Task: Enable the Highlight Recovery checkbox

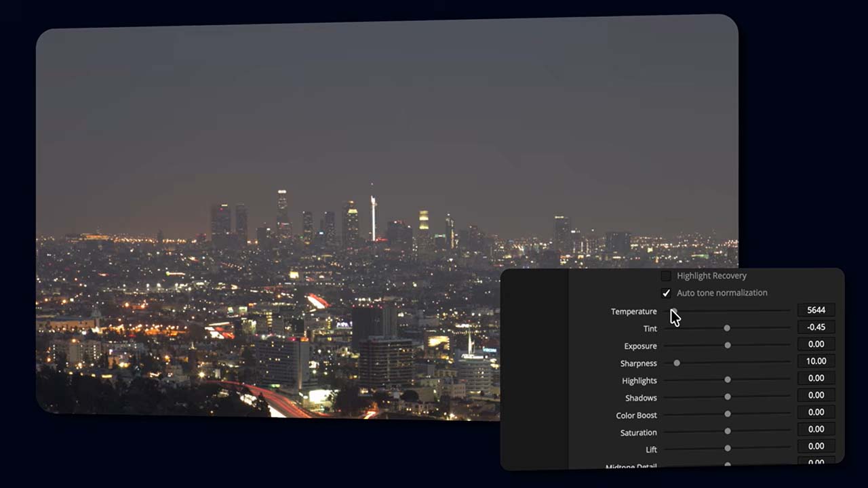Action: [666, 276]
